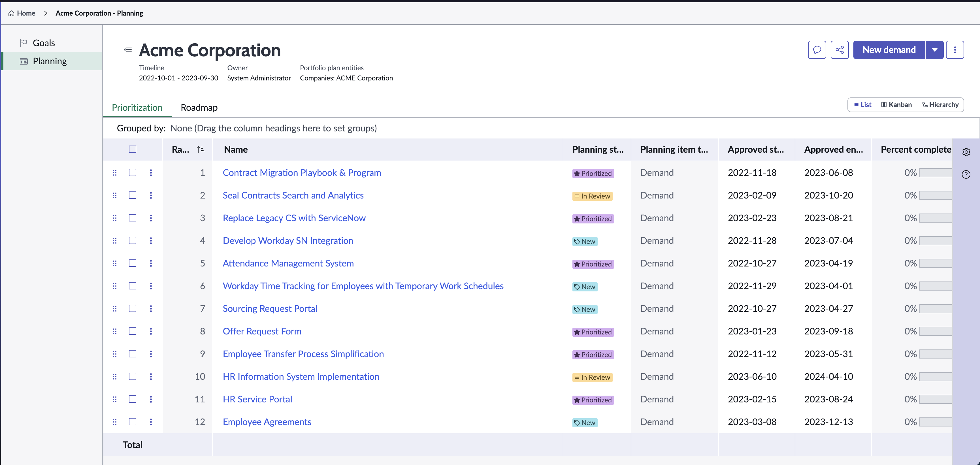Open row actions menu for HR Service Portal
Image resolution: width=980 pixels, height=465 pixels.
151,399
